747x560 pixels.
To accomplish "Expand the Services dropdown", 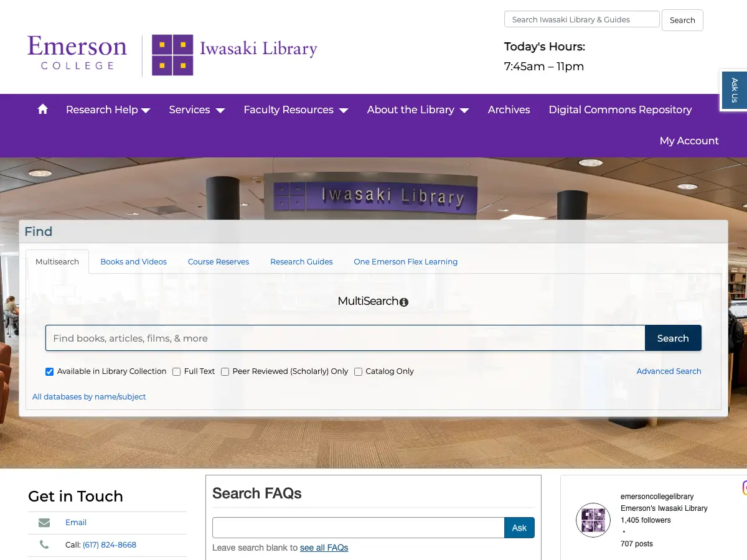I will (197, 110).
